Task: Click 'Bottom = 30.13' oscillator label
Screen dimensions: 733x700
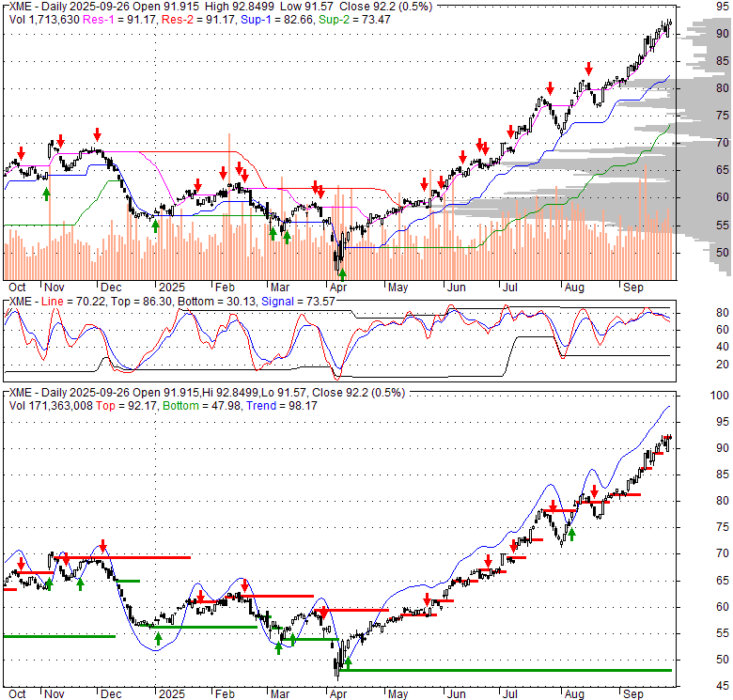Action: pos(217,302)
